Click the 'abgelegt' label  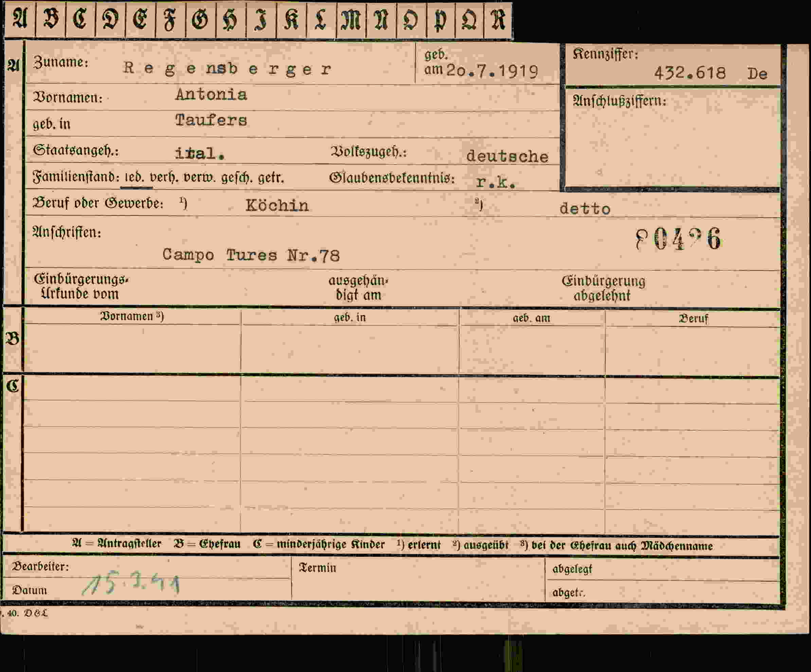572,569
